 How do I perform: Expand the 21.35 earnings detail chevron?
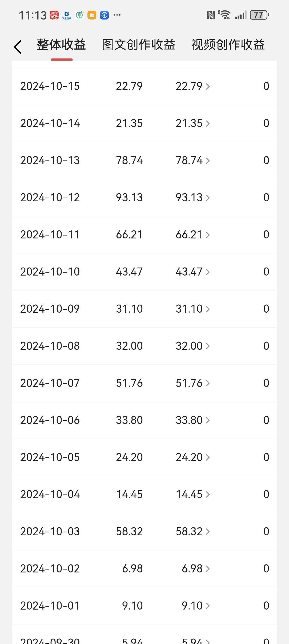208,123
